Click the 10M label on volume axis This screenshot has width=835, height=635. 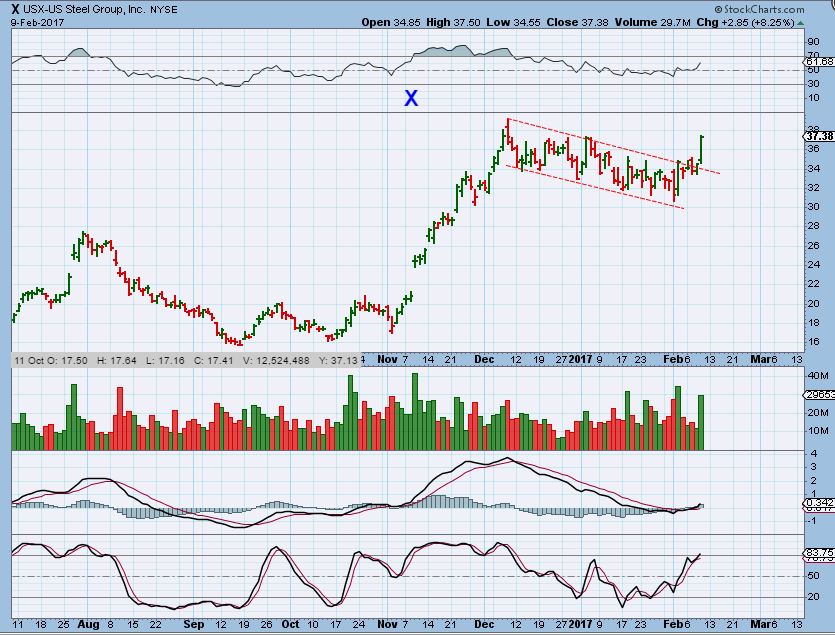[817, 431]
